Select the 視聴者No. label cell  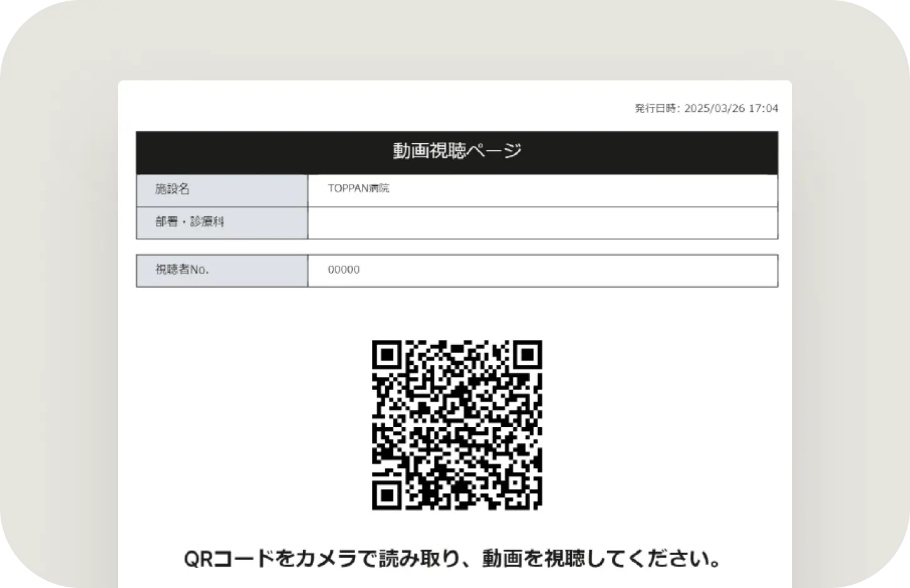coord(222,271)
